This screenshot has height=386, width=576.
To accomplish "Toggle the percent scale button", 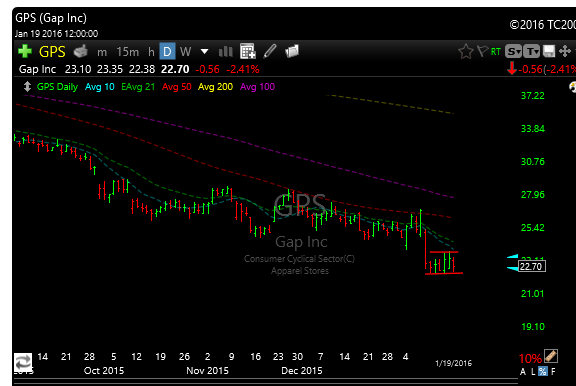I will point(543,371).
